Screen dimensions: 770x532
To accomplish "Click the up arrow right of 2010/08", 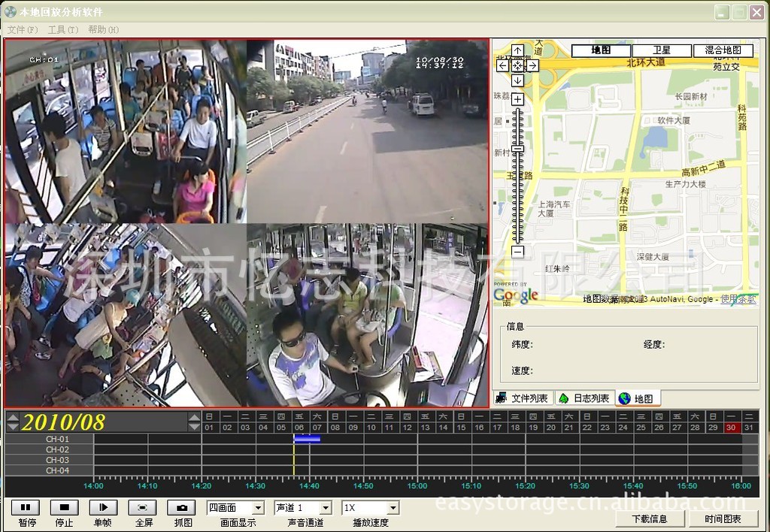I will [195, 418].
